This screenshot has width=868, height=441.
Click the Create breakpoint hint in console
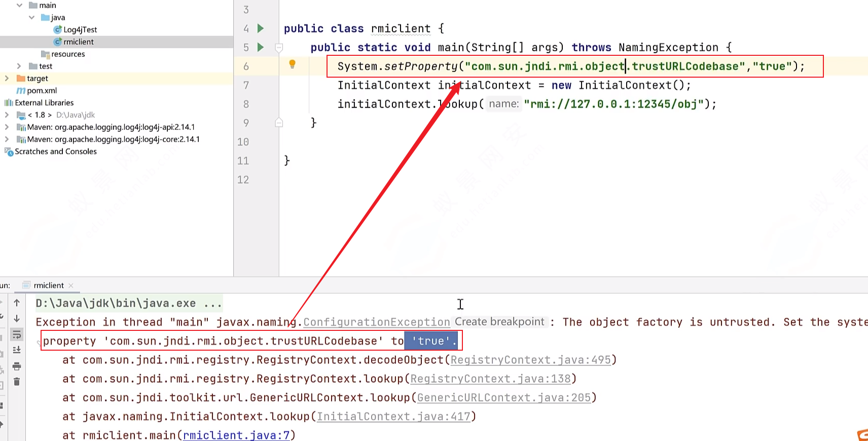coord(499,322)
